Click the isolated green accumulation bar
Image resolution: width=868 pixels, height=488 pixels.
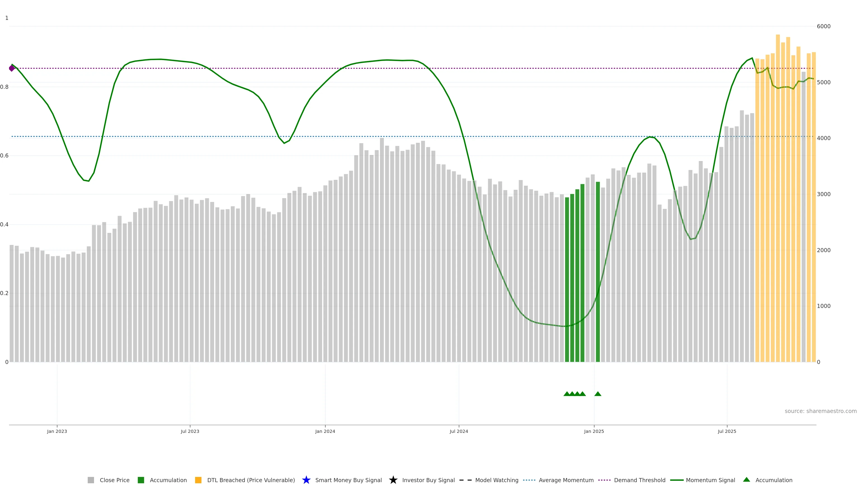click(598, 270)
